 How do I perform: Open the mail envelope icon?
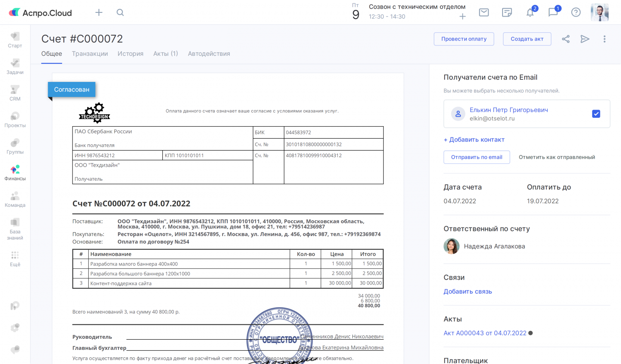pos(484,12)
